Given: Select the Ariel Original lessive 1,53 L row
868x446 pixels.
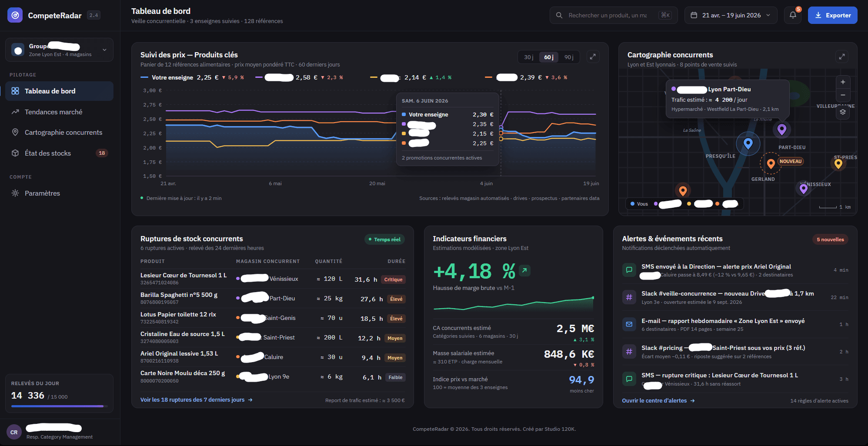Looking at the screenshot, I should click(273, 357).
